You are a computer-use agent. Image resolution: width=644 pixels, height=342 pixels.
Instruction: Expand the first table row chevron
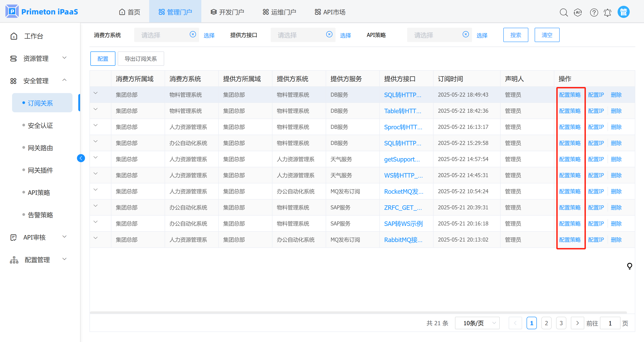click(x=96, y=93)
